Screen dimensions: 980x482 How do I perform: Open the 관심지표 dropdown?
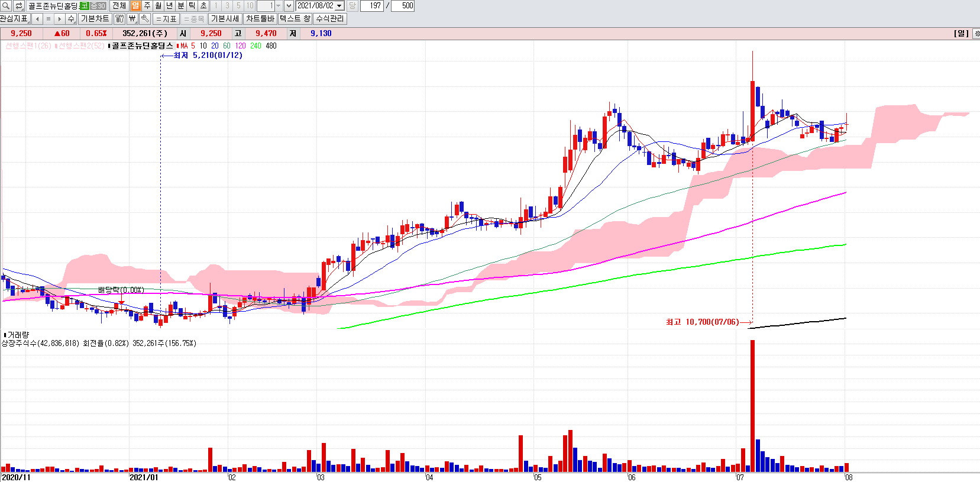pyautogui.click(x=14, y=19)
